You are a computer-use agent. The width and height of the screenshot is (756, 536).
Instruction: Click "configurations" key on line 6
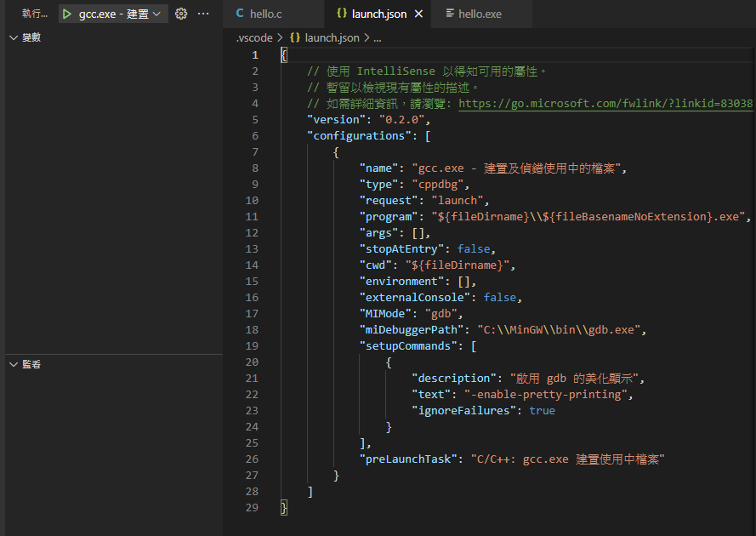pos(359,136)
